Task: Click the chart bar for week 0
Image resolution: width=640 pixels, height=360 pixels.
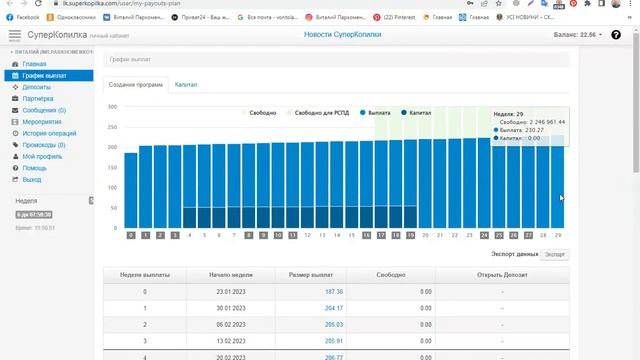Action: (x=131, y=190)
